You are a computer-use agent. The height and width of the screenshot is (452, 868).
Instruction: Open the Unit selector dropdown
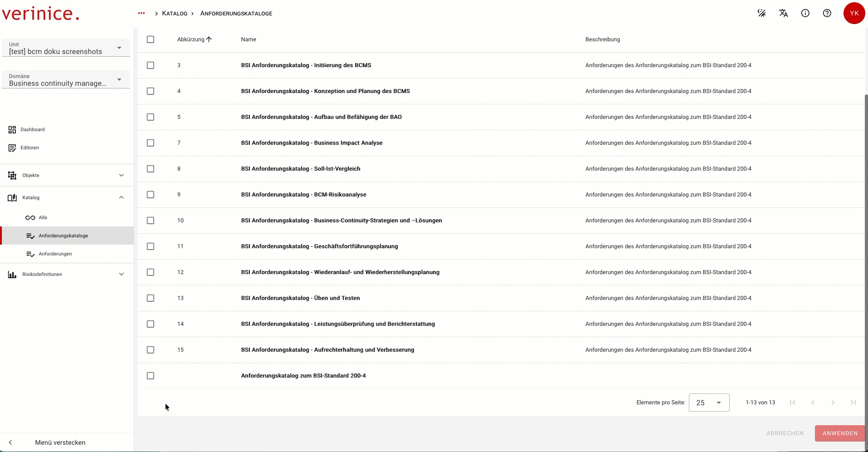[66, 48]
